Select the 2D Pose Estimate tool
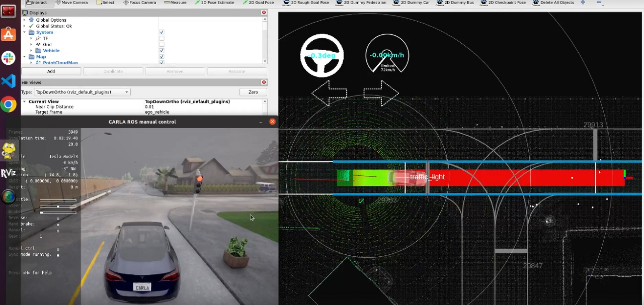Image resolution: width=644 pixels, height=305 pixels. (214, 3)
